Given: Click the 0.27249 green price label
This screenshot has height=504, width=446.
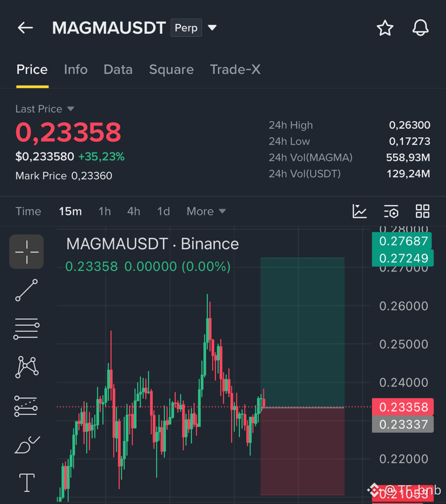Looking at the screenshot, I should click(x=403, y=258).
